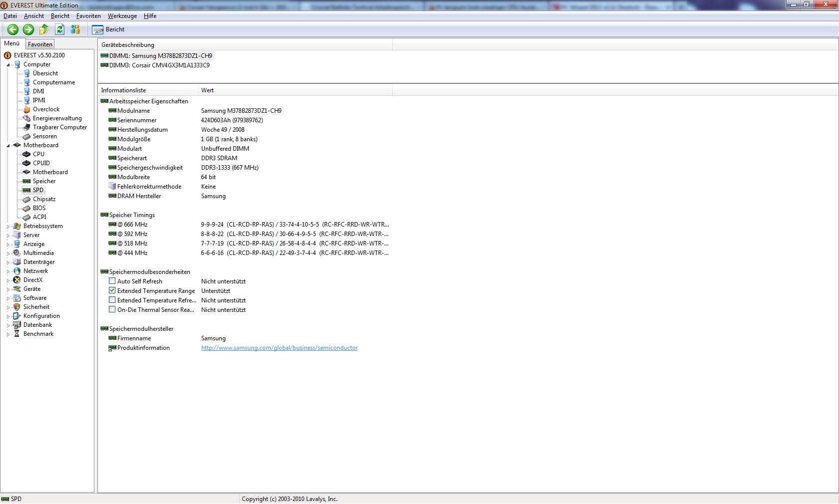Click the Software icon in tree
Viewport: 839px width, 504px height.
(17, 298)
